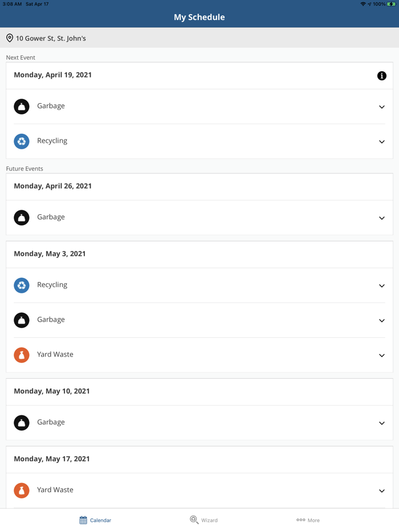This screenshot has height=532, width=399.
Task: Tap Garbage bag icon under April 19
Action: pyautogui.click(x=22, y=107)
